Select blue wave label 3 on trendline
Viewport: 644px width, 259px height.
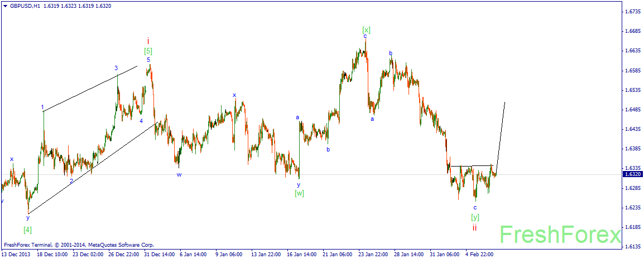pos(116,68)
